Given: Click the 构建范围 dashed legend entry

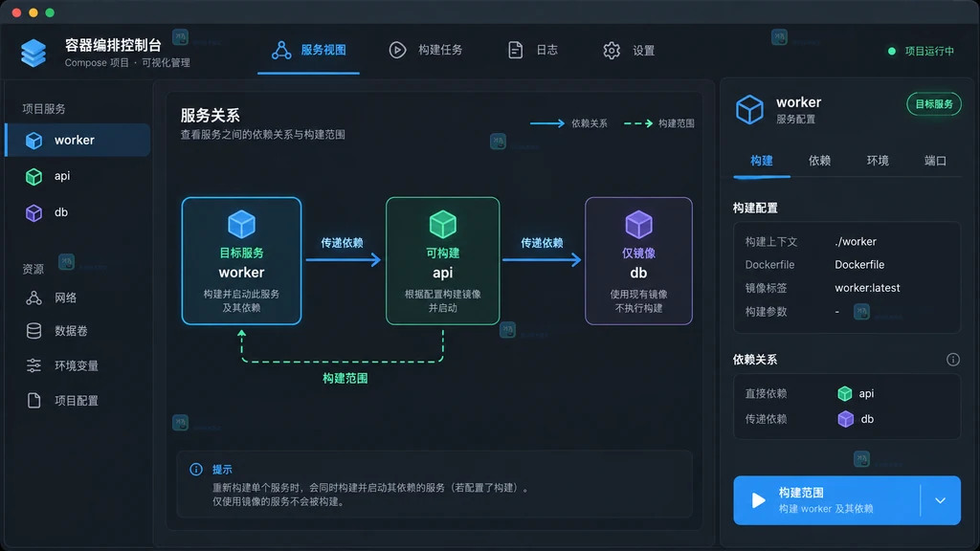Looking at the screenshot, I should pos(659,123).
